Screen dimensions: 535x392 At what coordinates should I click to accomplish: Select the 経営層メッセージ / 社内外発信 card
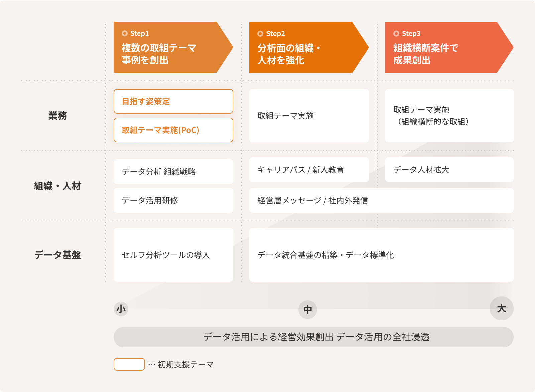point(382,200)
